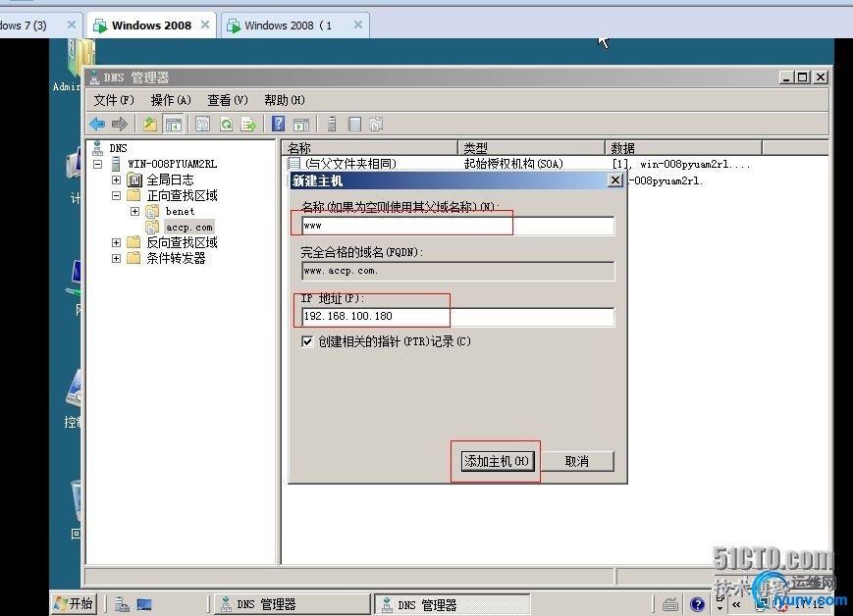Open the 帮助(H) menu

coord(285,100)
